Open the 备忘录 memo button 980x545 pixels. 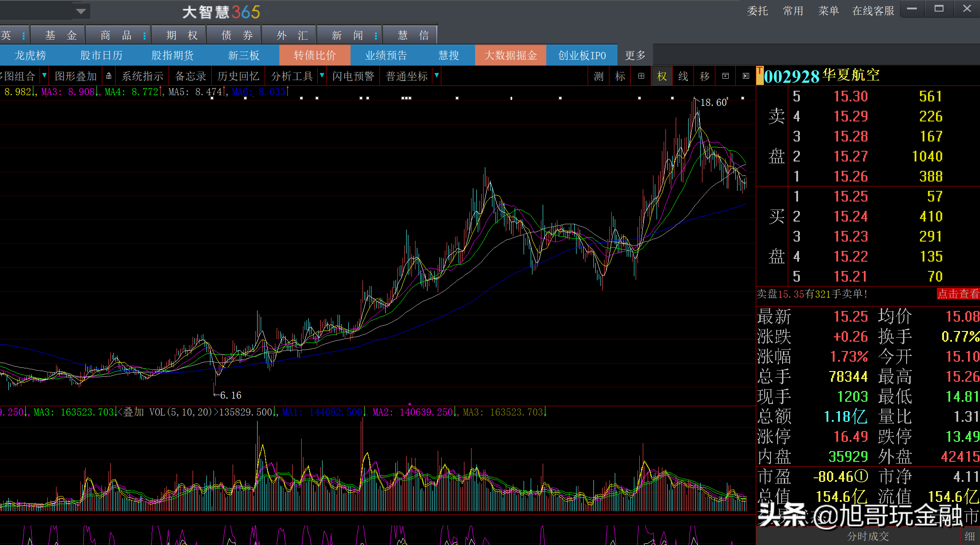coord(191,77)
